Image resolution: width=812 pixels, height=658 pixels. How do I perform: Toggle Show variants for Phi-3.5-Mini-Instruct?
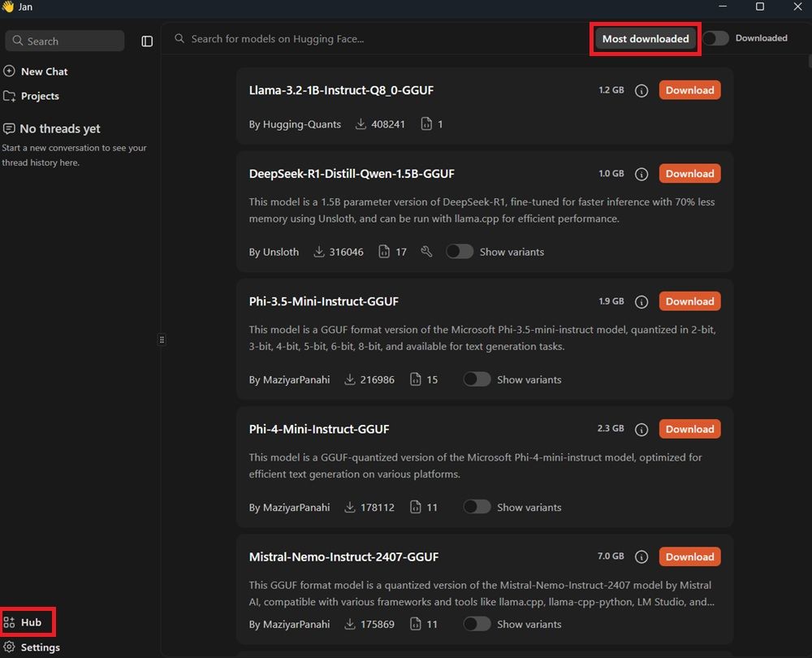click(477, 379)
